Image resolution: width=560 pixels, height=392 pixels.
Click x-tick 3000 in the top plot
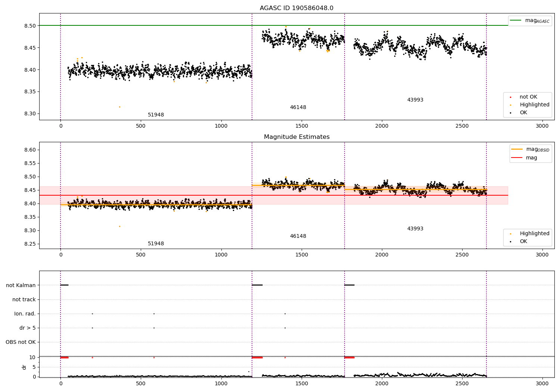[542, 126]
